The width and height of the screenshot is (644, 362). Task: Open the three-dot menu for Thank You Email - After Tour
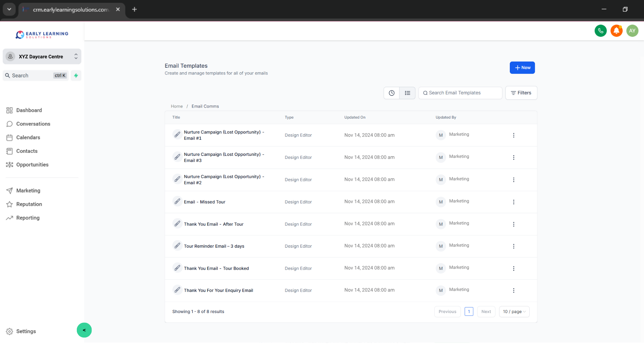(x=514, y=224)
